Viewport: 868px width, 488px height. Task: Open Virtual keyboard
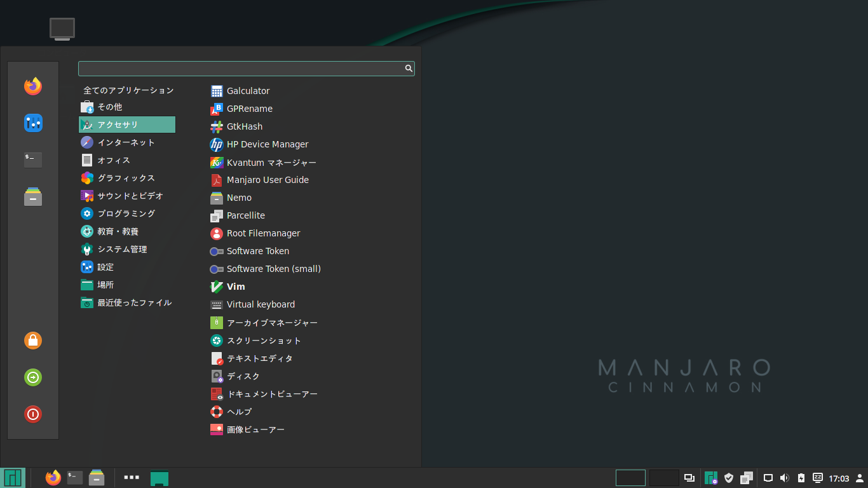pos(252,304)
